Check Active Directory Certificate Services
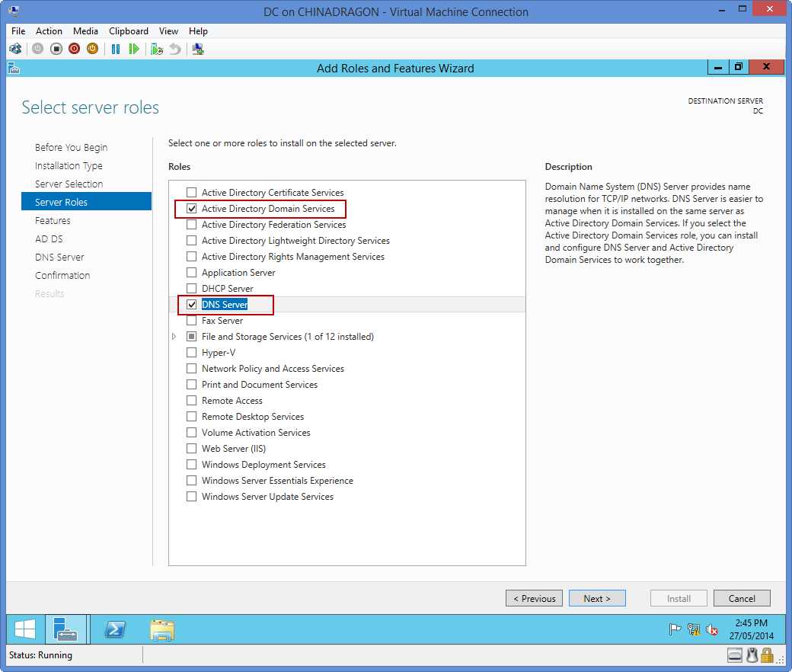This screenshot has height=672, width=792. point(191,193)
